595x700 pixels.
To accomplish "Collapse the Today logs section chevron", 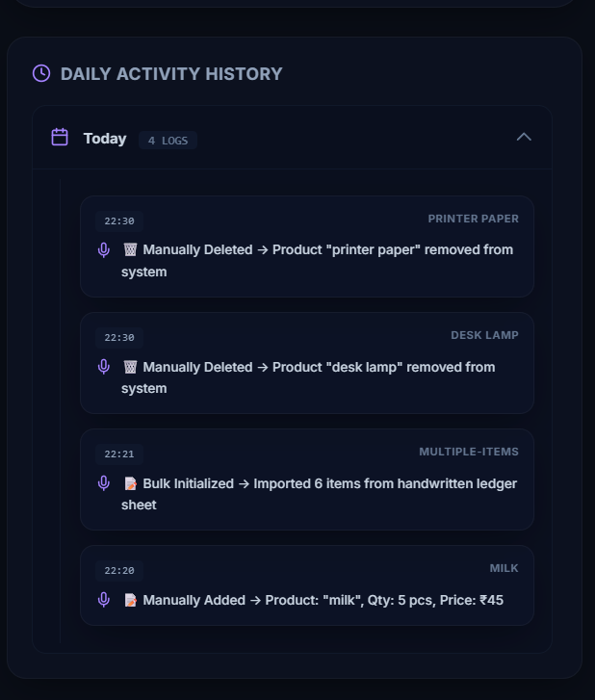I will point(524,137).
